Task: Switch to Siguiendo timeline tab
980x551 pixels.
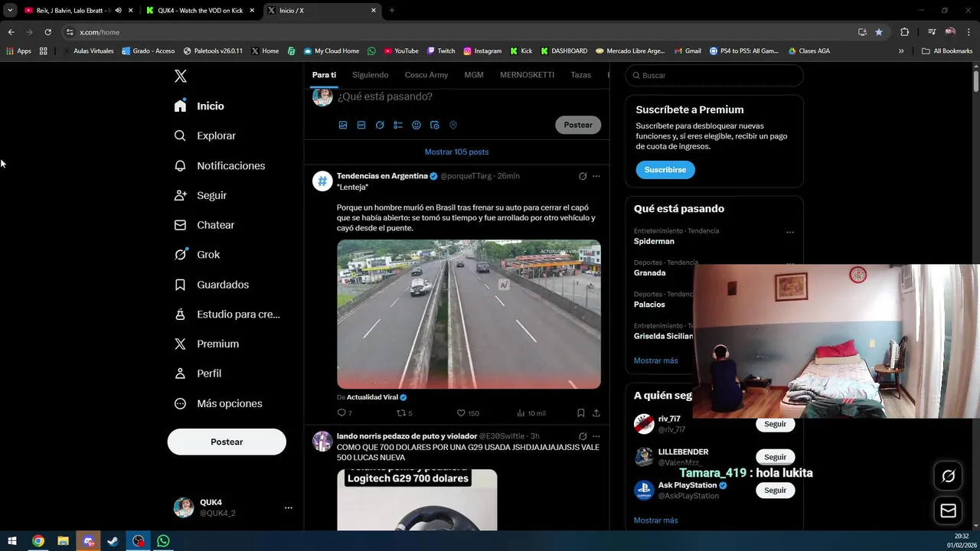Action: pos(371,75)
